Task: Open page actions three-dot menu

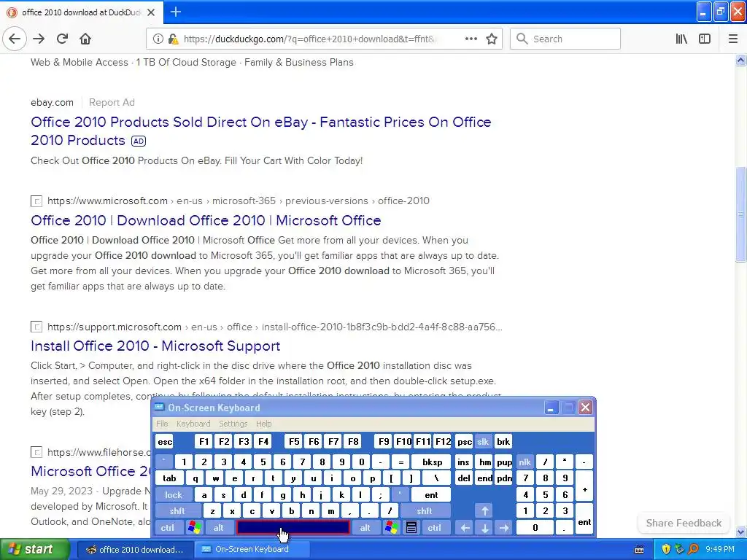Action: 471,39
